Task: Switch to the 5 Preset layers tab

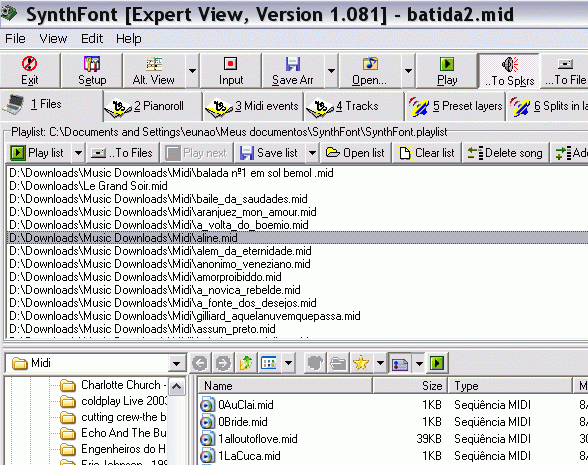Action: pyautogui.click(x=455, y=106)
